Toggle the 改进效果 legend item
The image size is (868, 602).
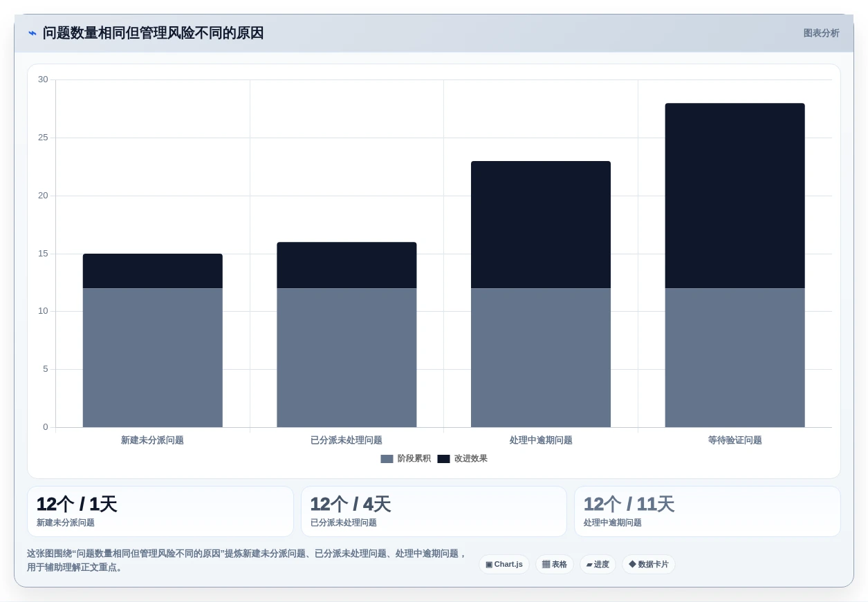[x=462, y=458]
